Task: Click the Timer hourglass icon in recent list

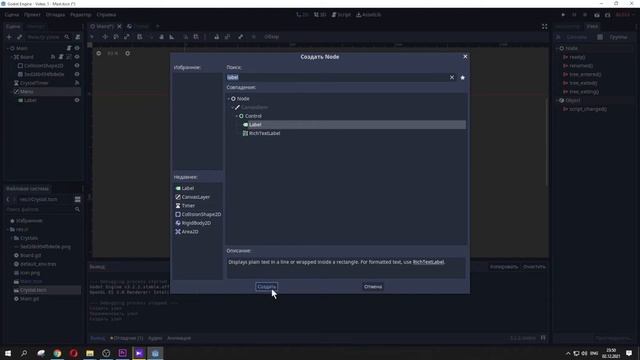Action: pos(178,206)
